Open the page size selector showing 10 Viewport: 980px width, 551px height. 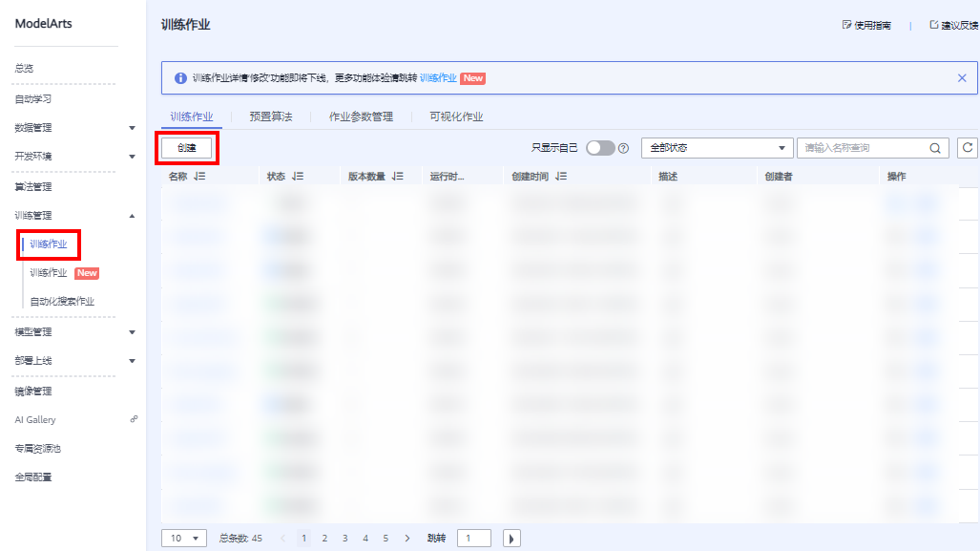[x=183, y=538]
